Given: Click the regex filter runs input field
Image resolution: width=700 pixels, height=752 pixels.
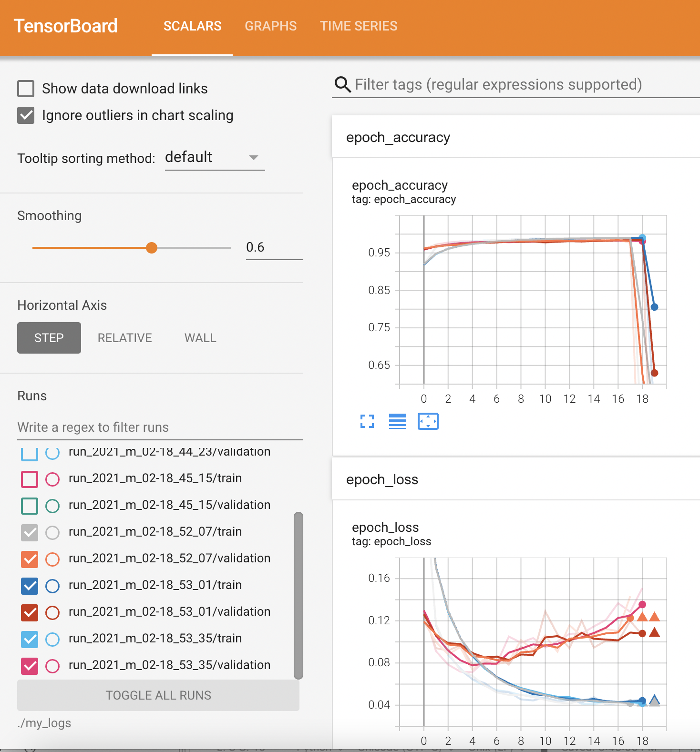Looking at the screenshot, I should click(x=160, y=427).
